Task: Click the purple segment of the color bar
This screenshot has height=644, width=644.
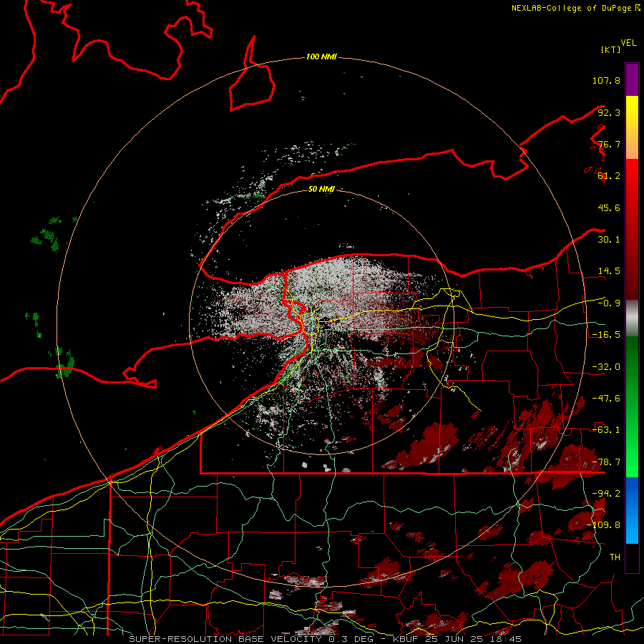Action: (632, 79)
